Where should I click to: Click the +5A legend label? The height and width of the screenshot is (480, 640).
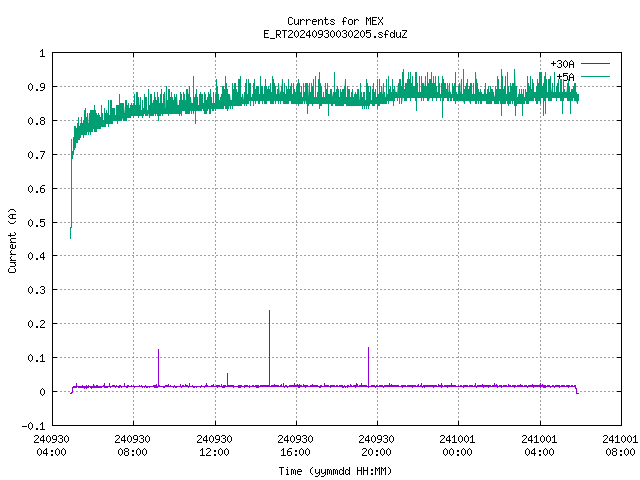(x=565, y=77)
